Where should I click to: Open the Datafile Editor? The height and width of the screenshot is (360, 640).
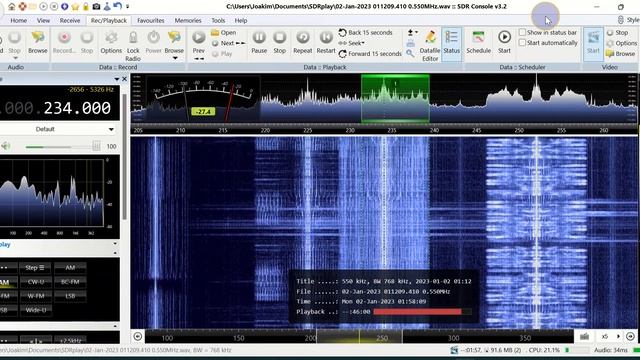tap(430, 46)
